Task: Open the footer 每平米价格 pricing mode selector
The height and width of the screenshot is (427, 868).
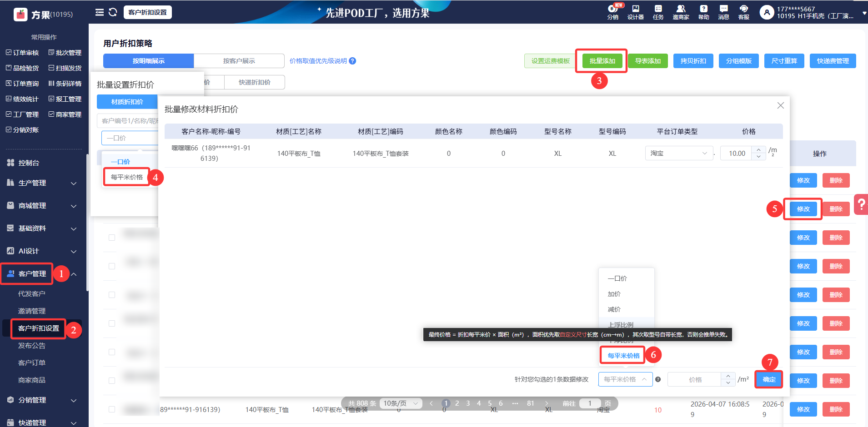Action: 626,379
